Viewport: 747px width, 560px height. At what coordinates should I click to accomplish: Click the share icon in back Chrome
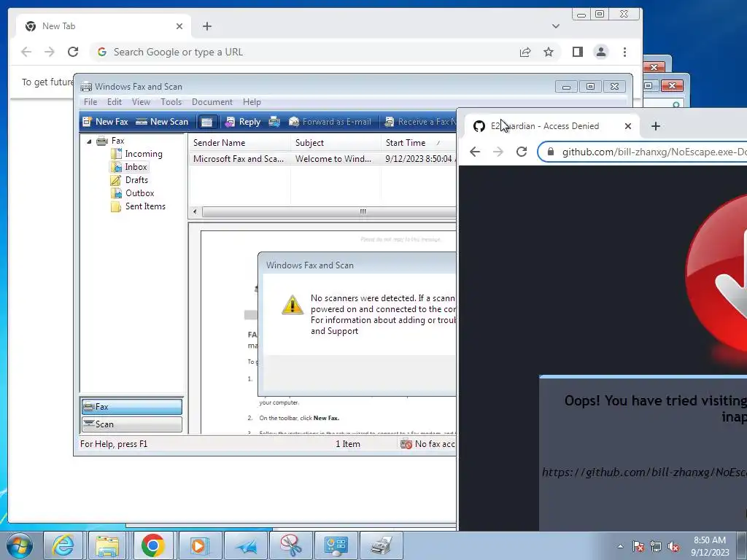[x=525, y=52]
